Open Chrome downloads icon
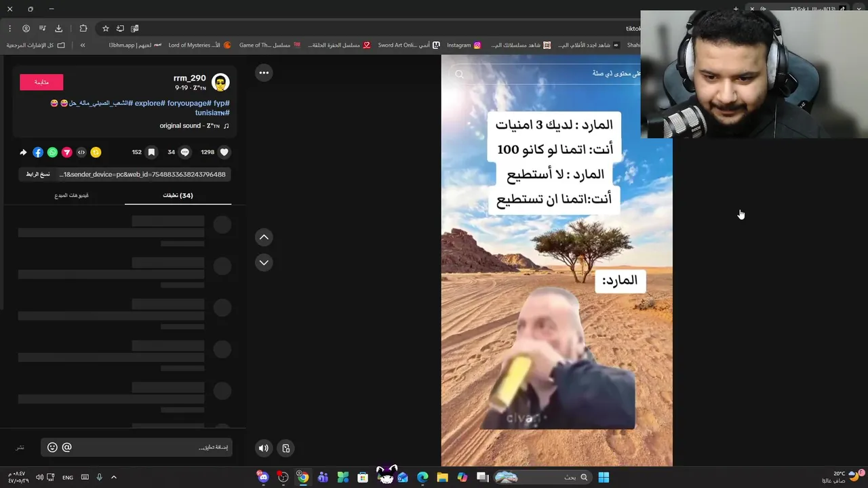The height and width of the screenshot is (488, 868). point(58,28)
